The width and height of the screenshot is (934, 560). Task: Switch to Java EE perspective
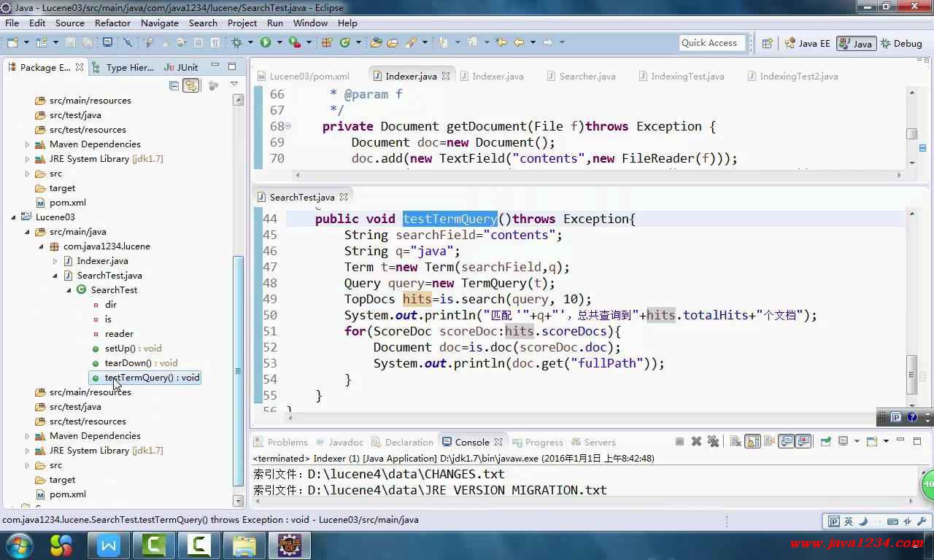click(807, 43)
